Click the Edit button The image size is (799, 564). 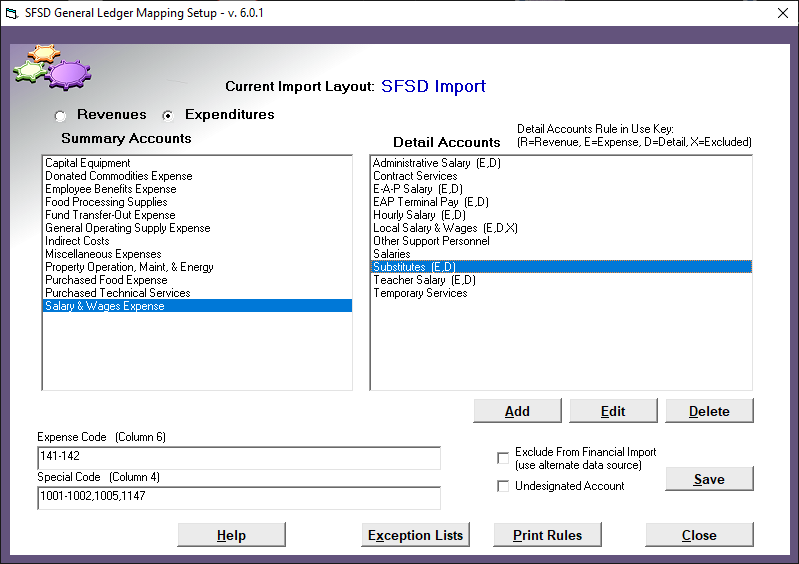(613, 411)
